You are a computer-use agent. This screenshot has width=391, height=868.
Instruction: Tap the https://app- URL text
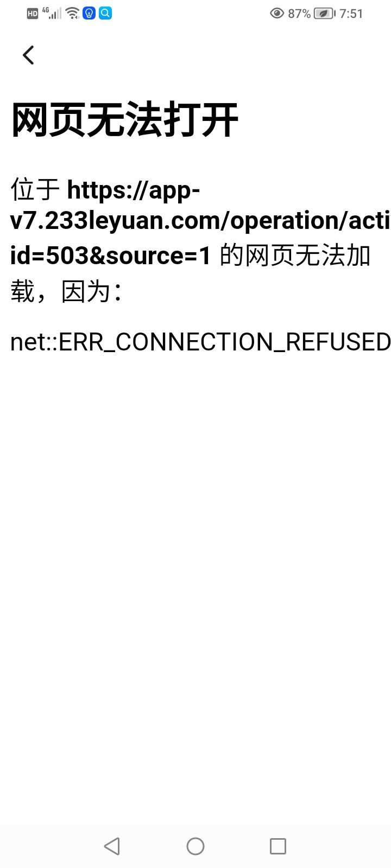click(x=134, y=189)
